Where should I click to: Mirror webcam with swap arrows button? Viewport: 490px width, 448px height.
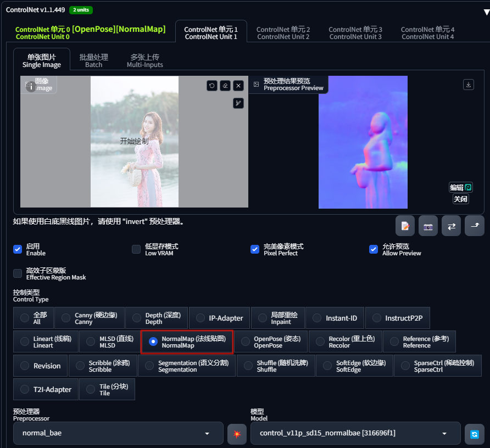pos(451,226)
